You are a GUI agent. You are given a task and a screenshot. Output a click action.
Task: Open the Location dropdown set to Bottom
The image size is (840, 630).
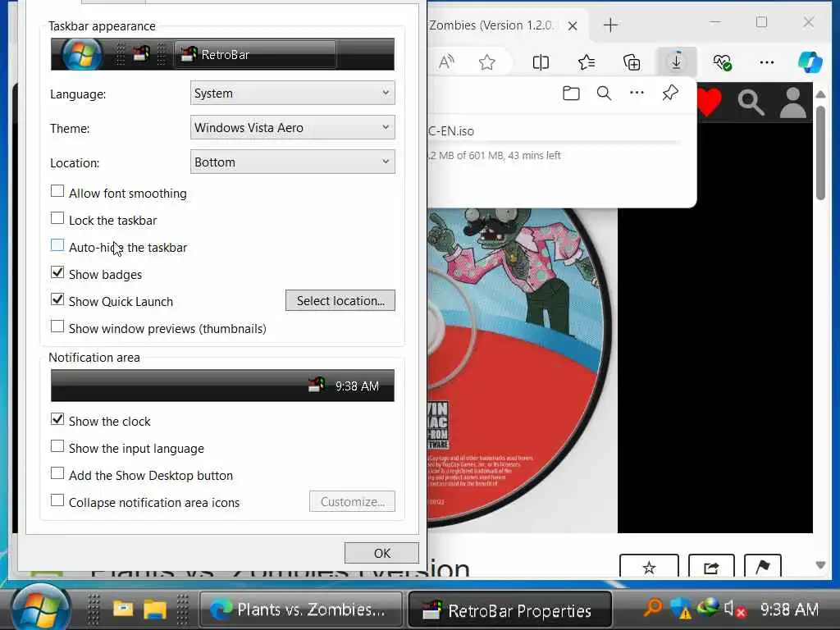coord(293,162)
